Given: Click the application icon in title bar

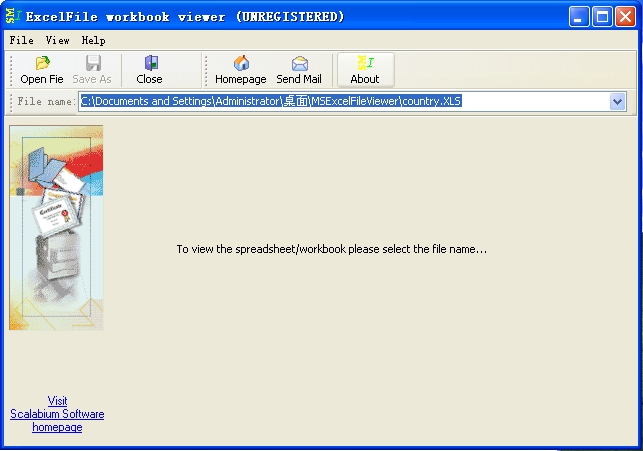Looking at the screenshot, I should click(x=13, y=16).
